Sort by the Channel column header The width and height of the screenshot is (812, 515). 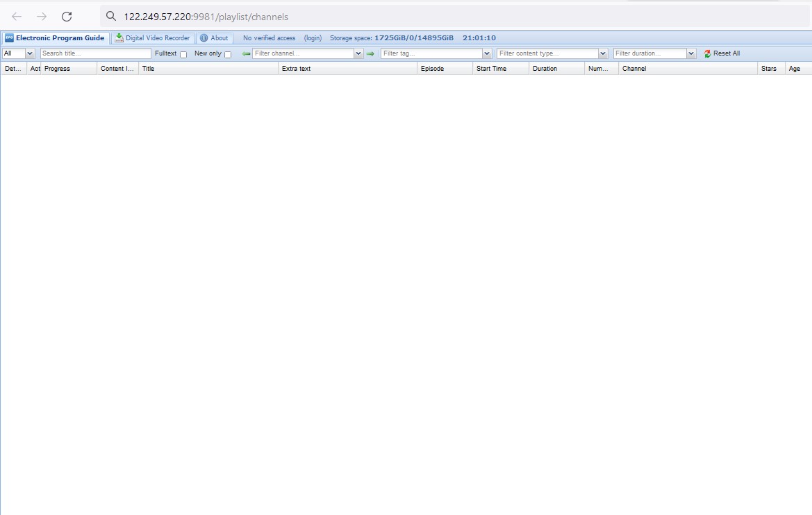click(x=688, y=68)
